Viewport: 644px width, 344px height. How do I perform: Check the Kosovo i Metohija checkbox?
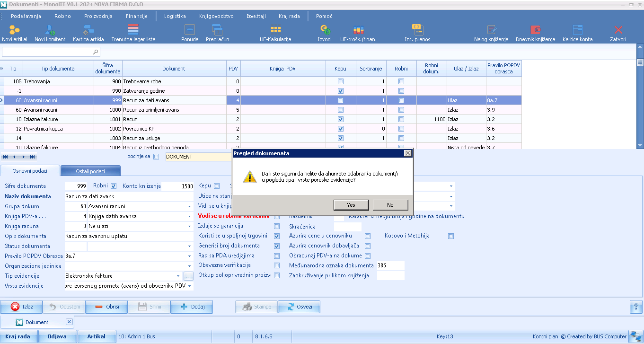click(451, 236)
